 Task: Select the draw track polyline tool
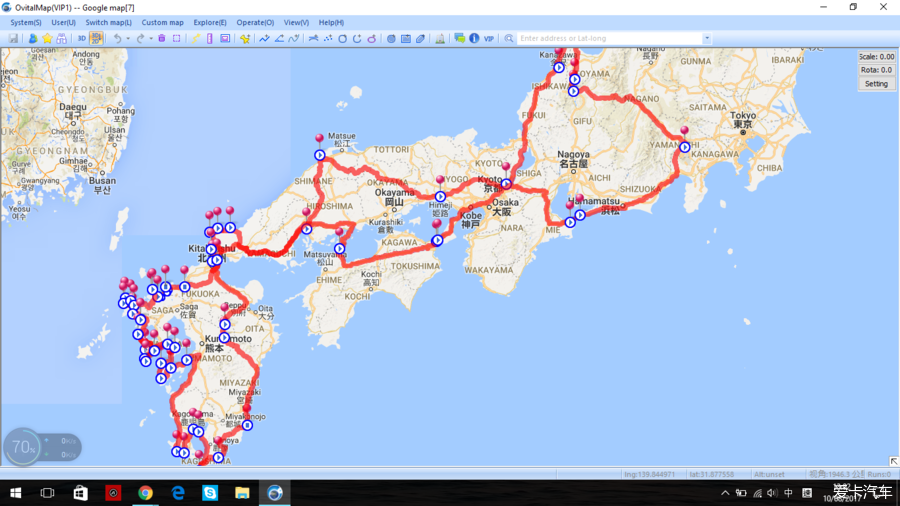coord(264,38)
